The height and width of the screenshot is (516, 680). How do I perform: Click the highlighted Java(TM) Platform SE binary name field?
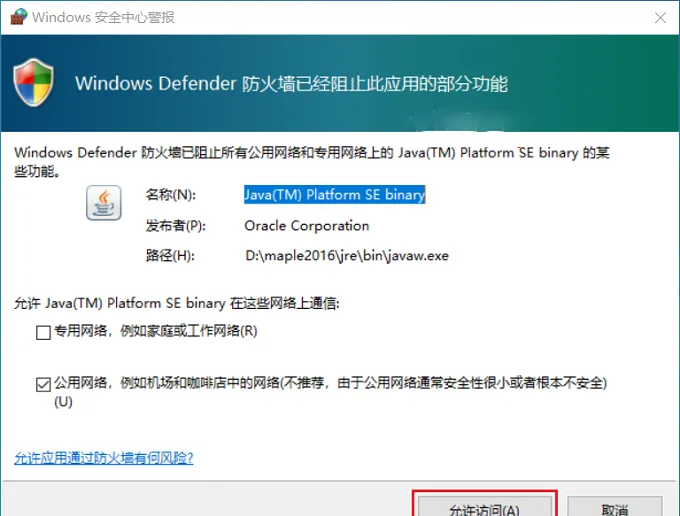point(334,195)
